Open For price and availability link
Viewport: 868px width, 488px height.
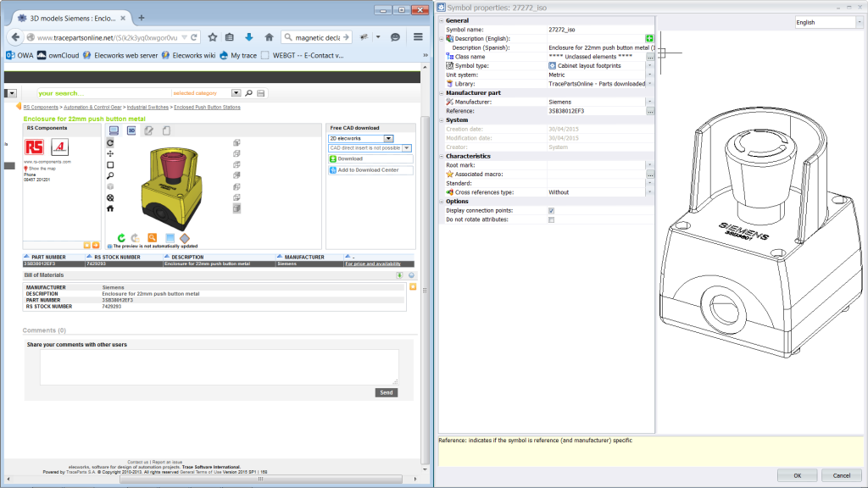point(373,264)
